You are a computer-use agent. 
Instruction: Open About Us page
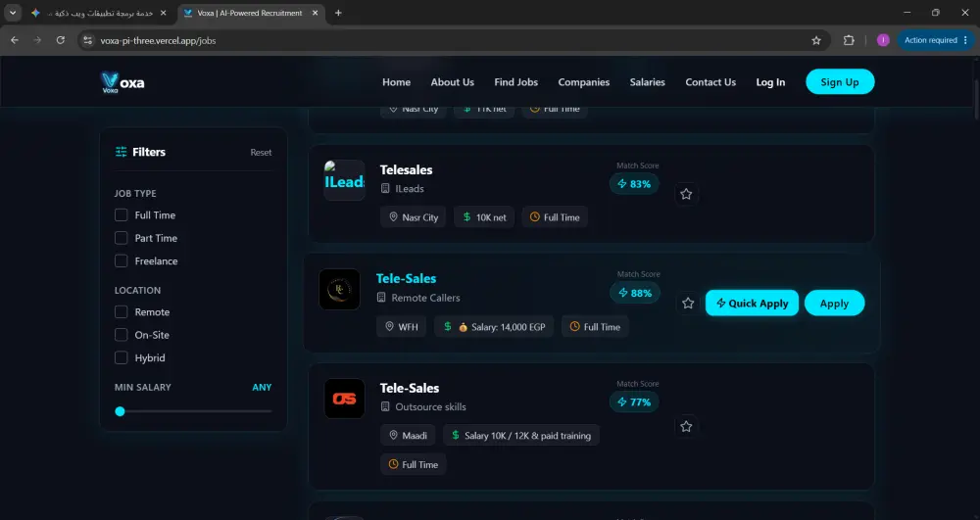(453, 82)
